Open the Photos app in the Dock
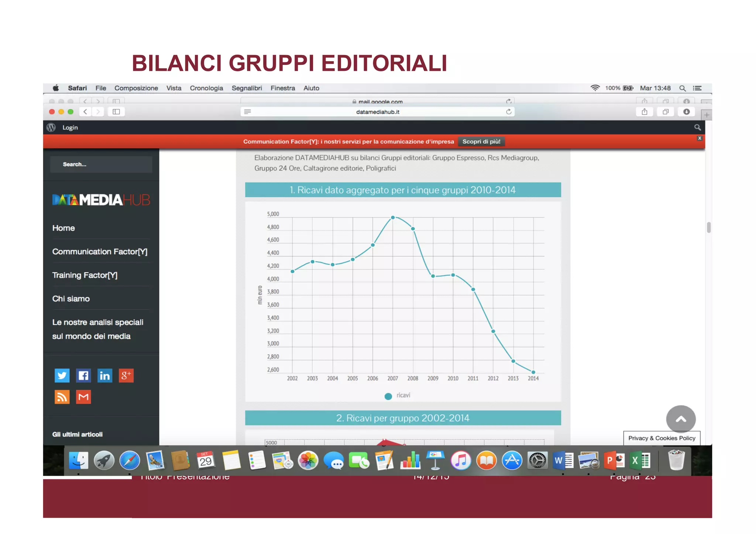756x534 pixels. point(308,461)
